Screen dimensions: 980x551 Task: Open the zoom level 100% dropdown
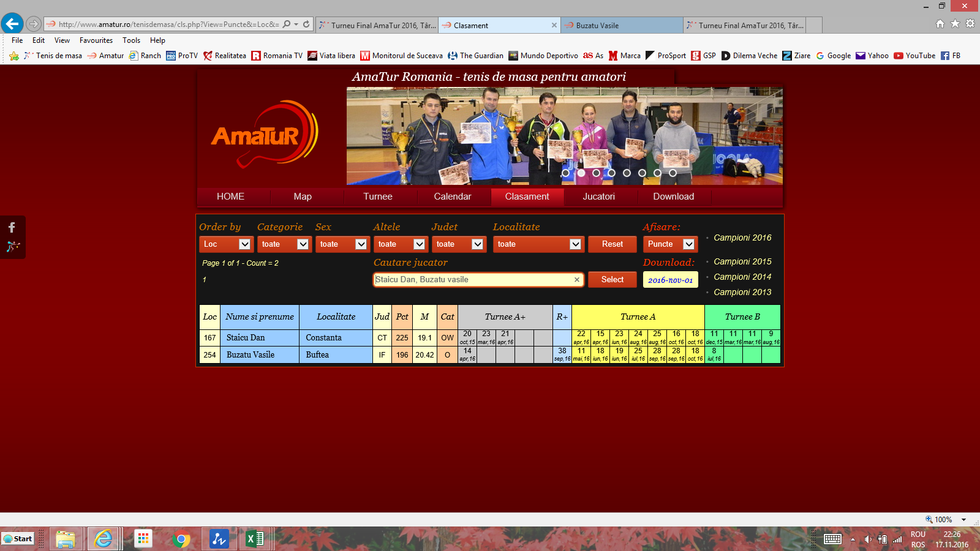coord(963,520)
